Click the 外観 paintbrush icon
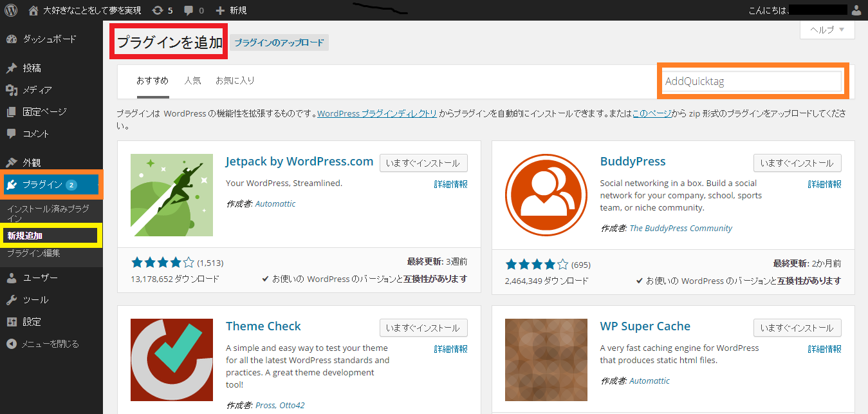 [11, 163]
